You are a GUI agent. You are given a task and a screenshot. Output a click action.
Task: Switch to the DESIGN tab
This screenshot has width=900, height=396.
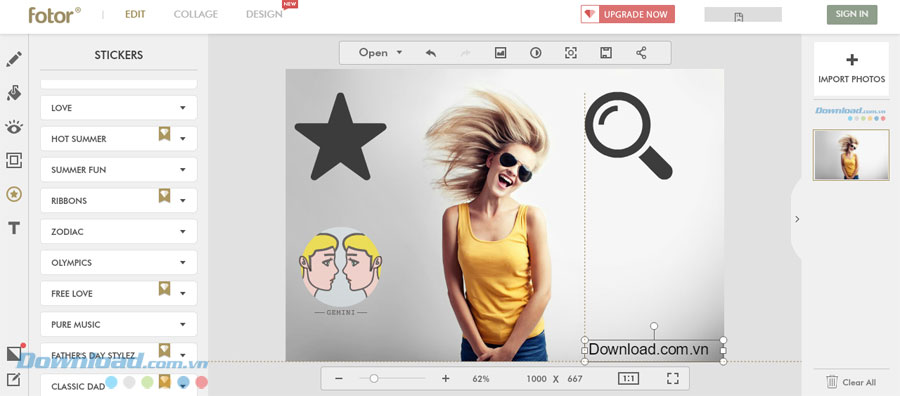pos(264,14)
